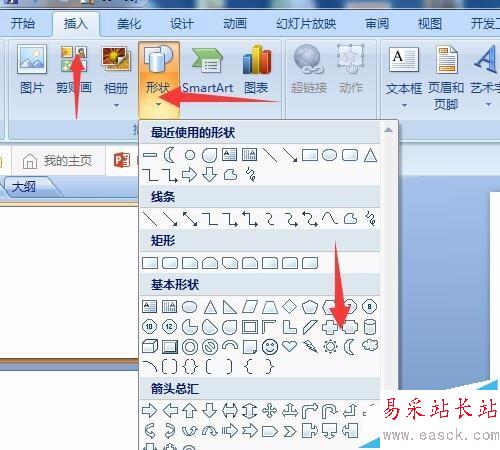Choose the double brace shape
The image size is (500, 450).
click(189, 366)
